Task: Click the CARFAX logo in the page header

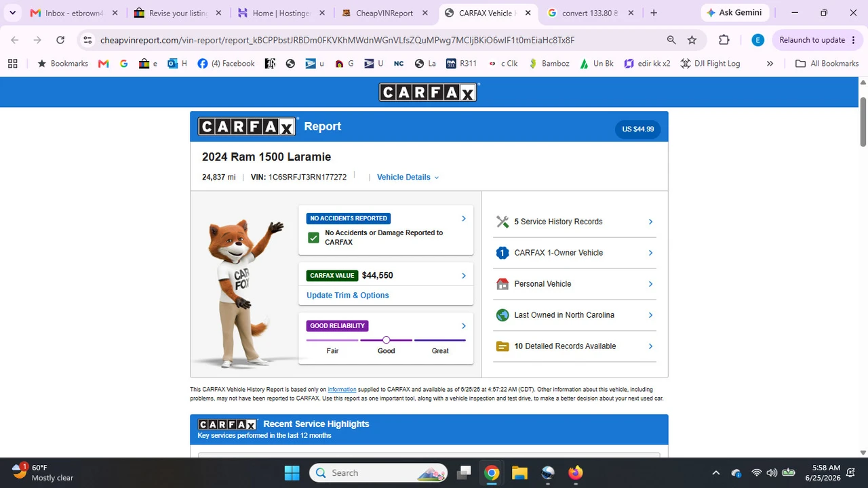Action: 429,92
